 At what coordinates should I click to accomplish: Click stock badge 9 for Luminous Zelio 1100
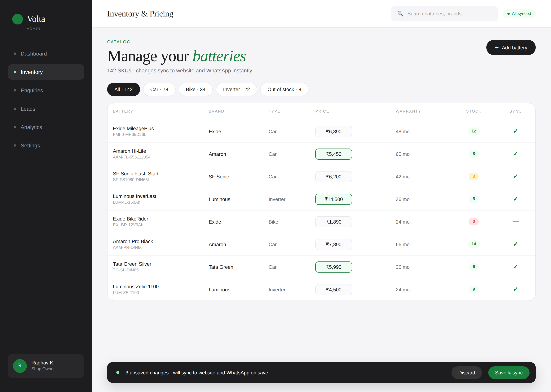pyautogui.click(x=474, y=289)
